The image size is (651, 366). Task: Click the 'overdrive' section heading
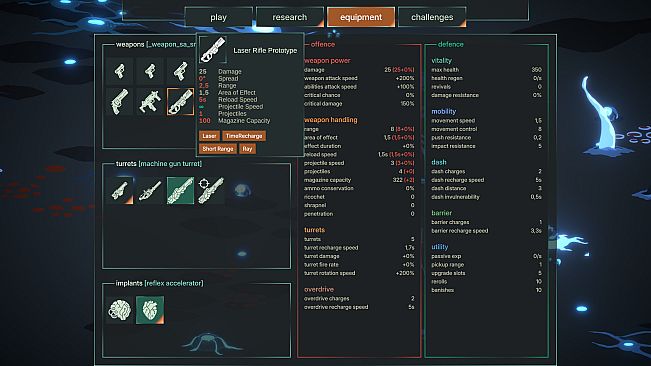(319, 289)
